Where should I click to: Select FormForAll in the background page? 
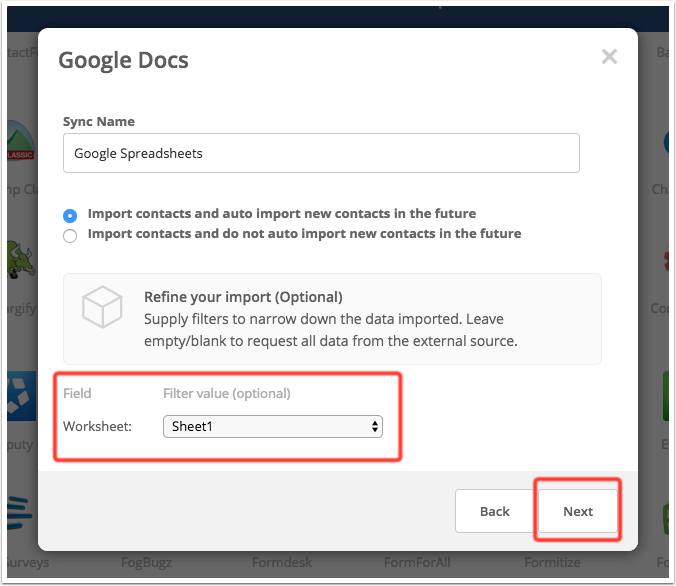[417, 562]
